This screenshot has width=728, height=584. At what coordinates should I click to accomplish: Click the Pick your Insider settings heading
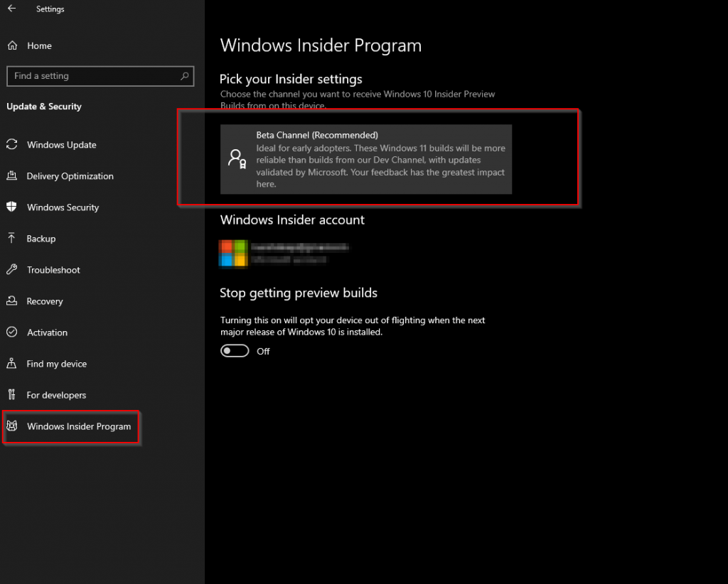pyautogui.click(x=291, y=79)
